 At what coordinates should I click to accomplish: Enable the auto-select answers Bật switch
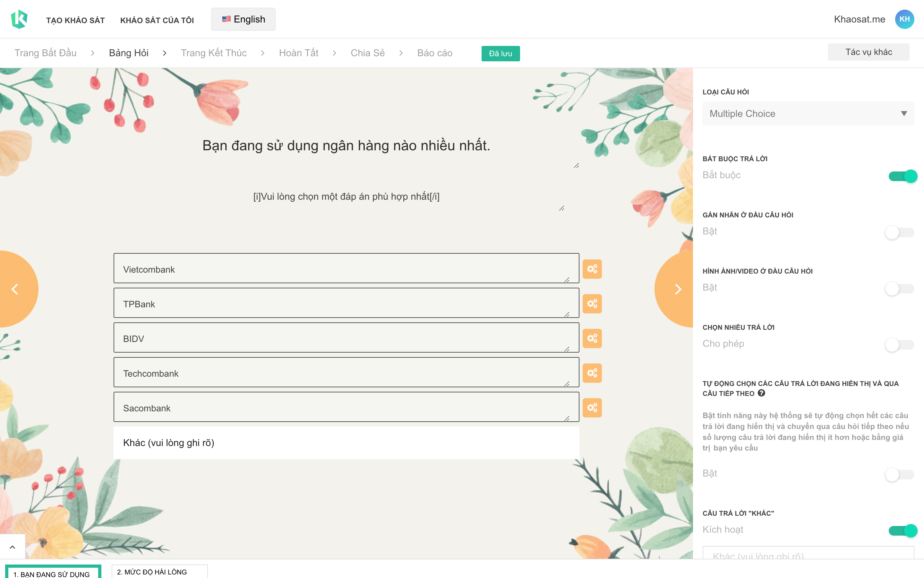pyautogui.click(x=900, y=475)
